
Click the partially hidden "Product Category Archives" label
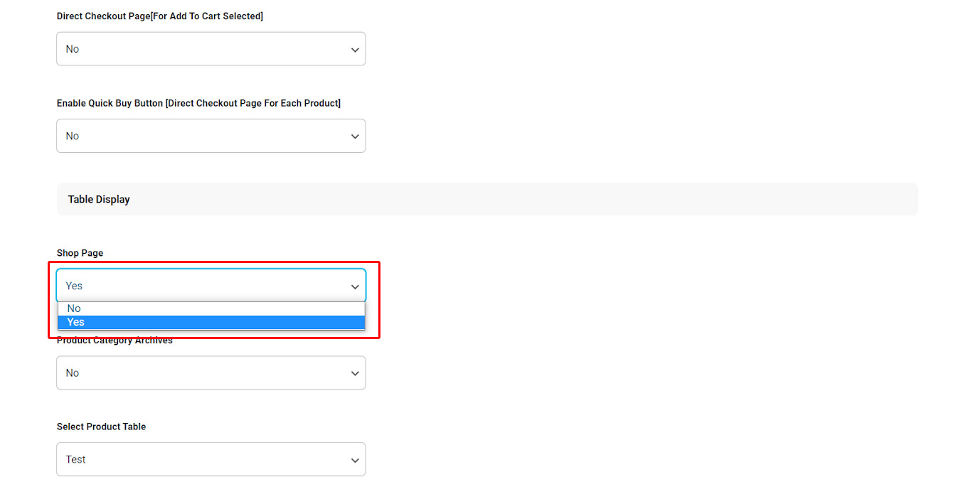coord(114,341)
